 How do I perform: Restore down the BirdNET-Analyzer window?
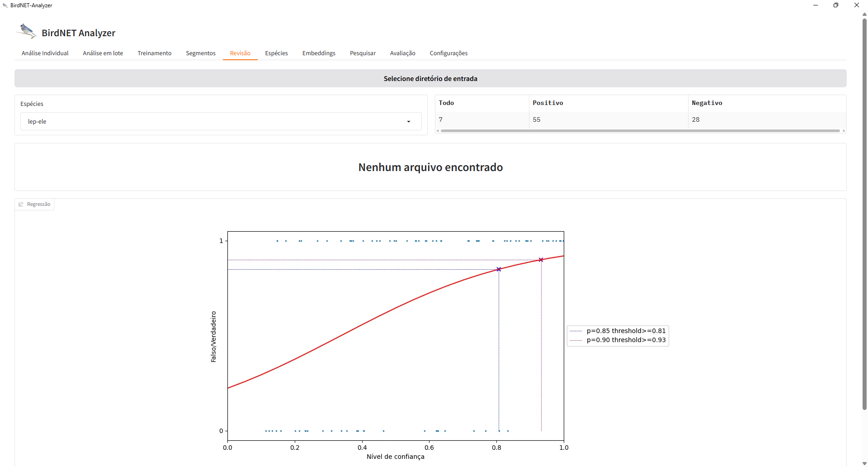tap(836, 5)
